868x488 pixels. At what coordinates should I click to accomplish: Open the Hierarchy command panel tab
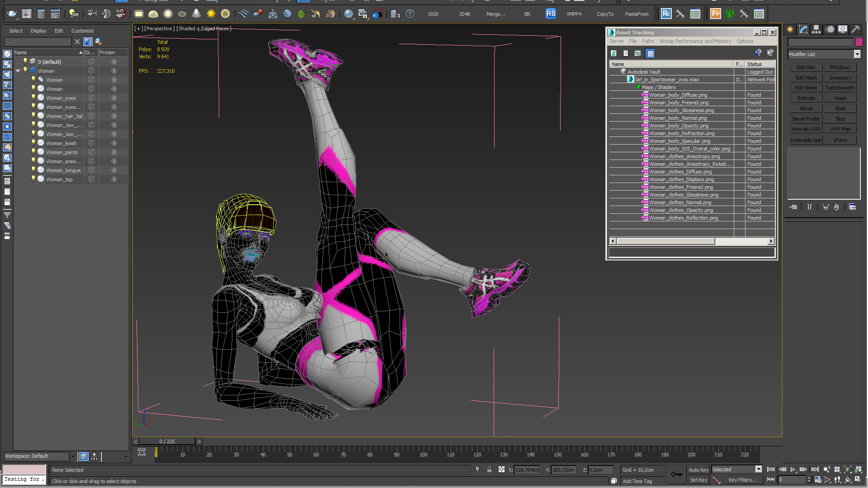point(816,29)
